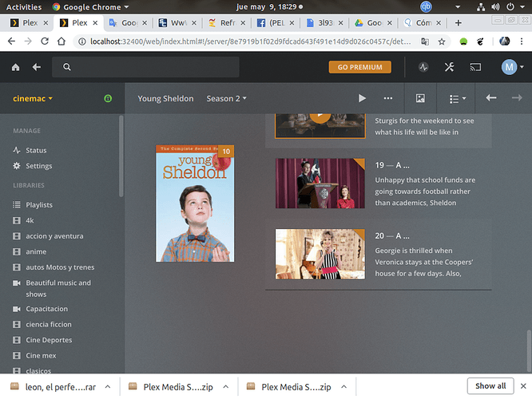
Task: Open the more actions ellipsis menu
Action: click(x=387, y=98)
